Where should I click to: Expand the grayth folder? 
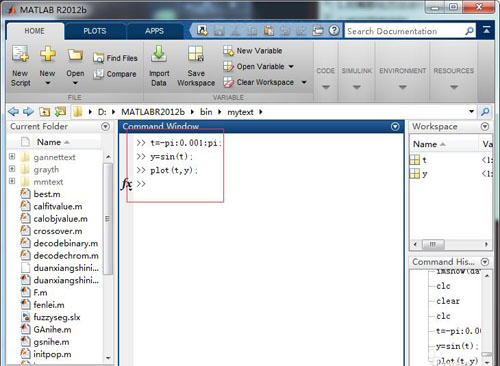[x=12, y=169]
